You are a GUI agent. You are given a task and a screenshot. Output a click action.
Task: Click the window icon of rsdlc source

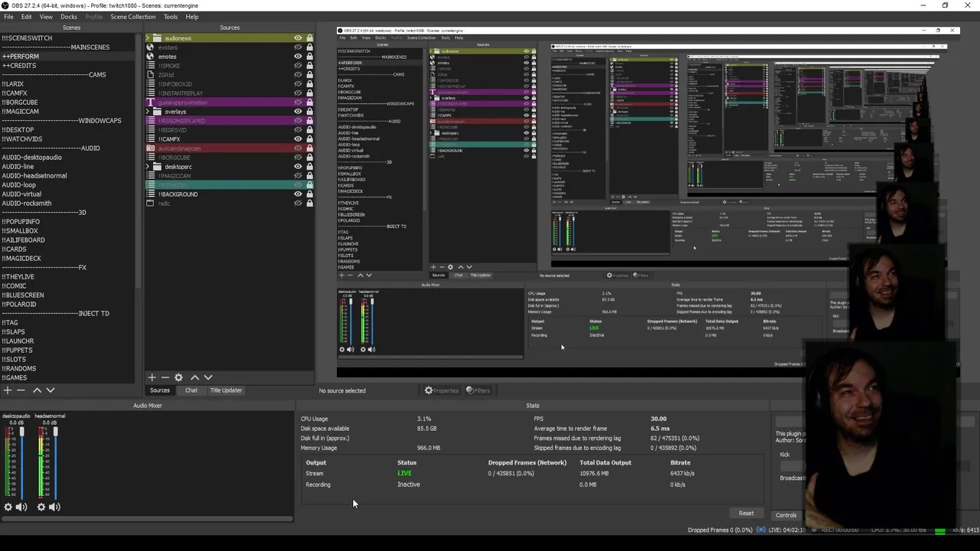150,204
